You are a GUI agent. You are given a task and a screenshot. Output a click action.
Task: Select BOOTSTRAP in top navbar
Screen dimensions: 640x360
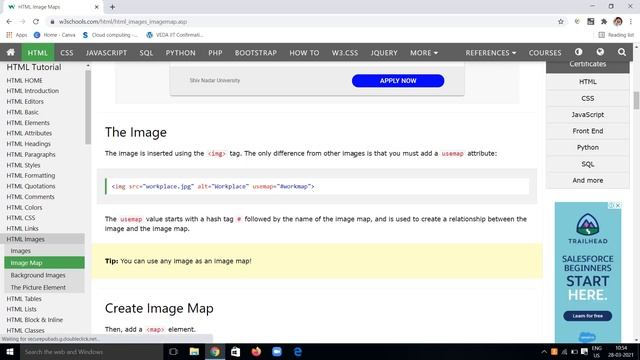point(256,53)
